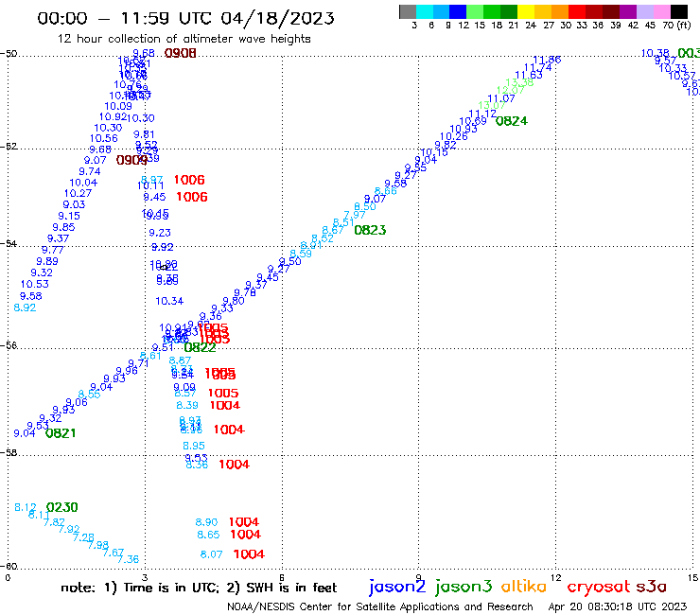Click the light green value '13.38'

point(519,82)
